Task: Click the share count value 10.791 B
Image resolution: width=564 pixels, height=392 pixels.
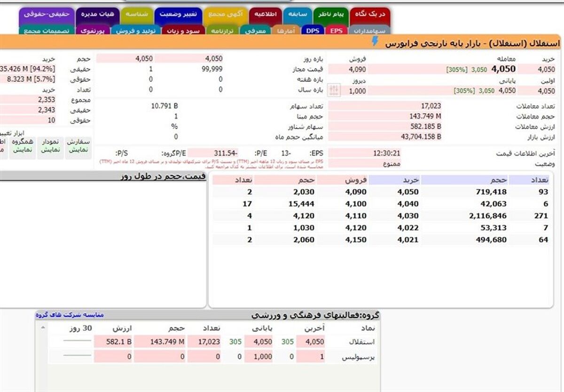Action: click(x=165, y=106)
